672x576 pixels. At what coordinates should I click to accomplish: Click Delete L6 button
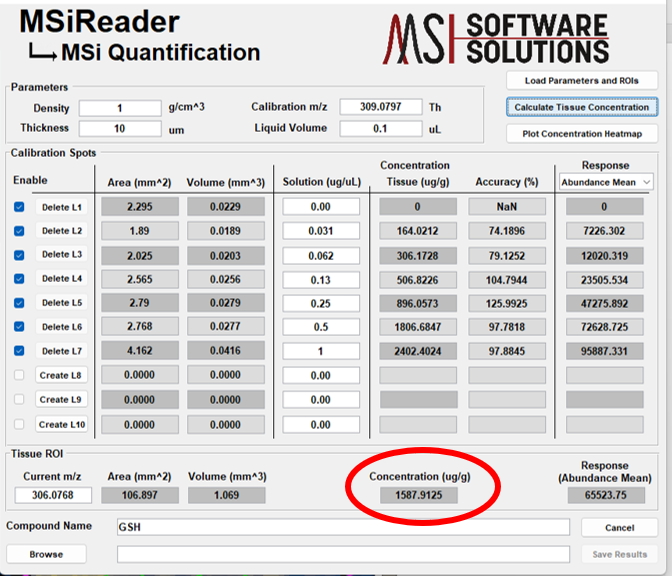[x=61, y=327]
